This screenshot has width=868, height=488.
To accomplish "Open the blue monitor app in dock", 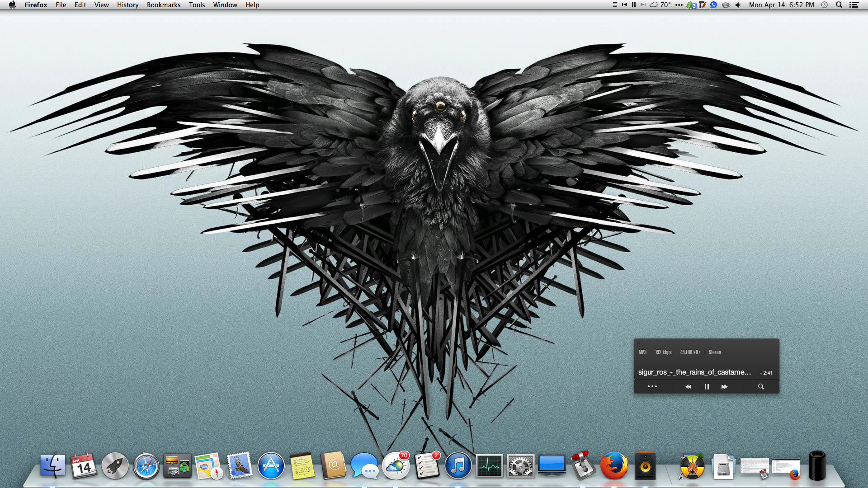I will click(552, 466).
